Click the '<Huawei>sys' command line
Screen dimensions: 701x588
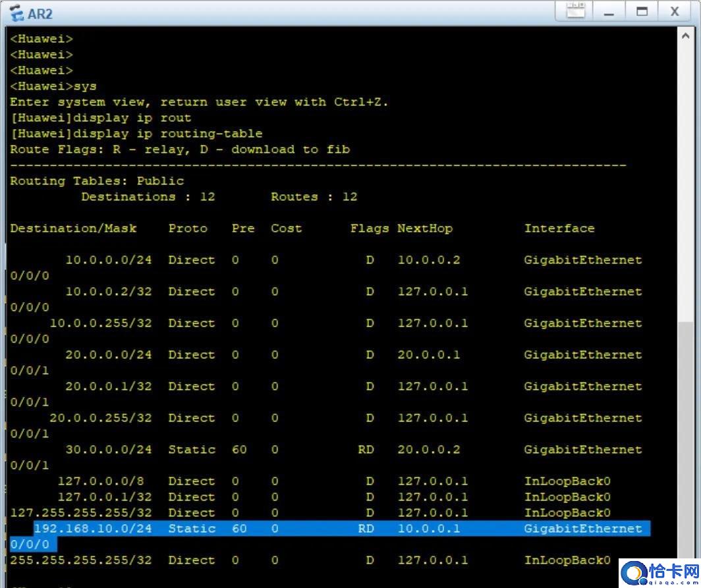pyautogui.click(x=53, y=86)
